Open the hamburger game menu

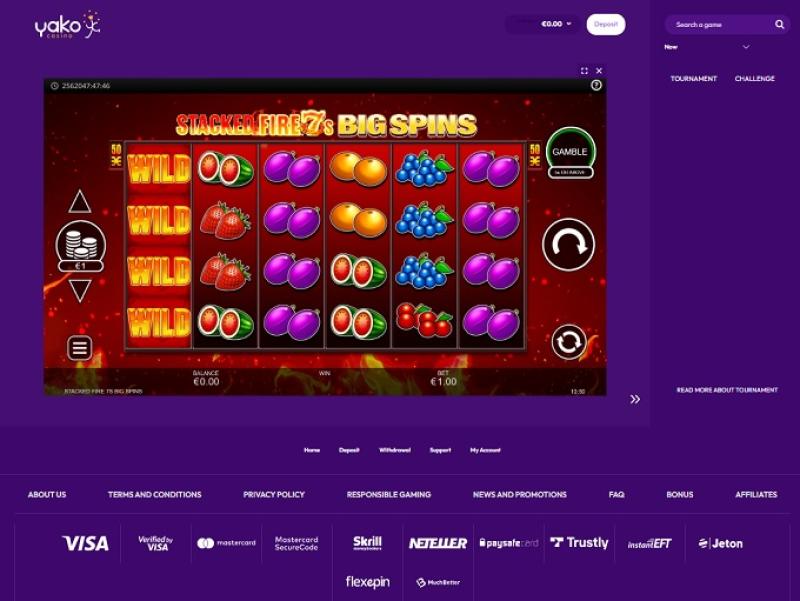pos(80,348)
